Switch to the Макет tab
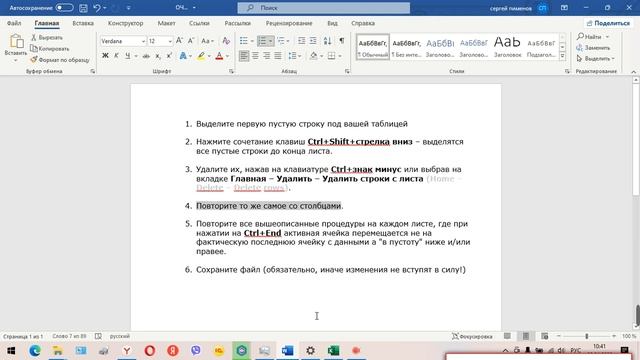Viewport: 640px width, 360px height. (x=167, y=23)
